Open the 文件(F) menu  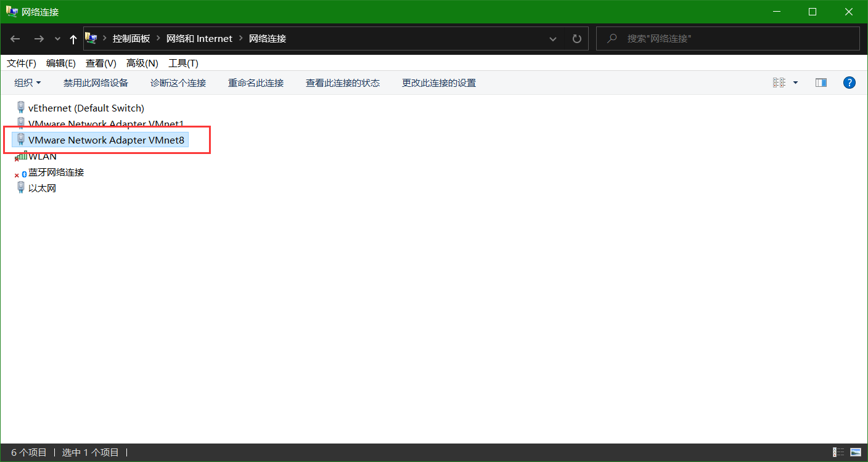(22, 63)
